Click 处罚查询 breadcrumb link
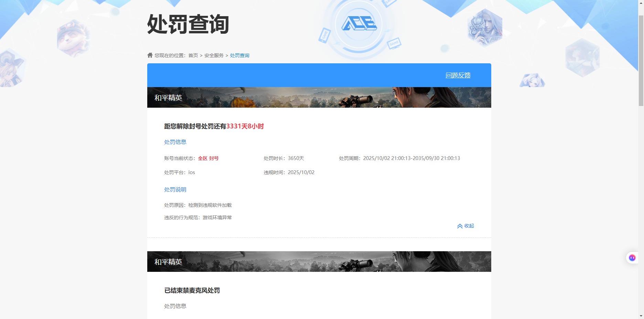The height and width of the screenshot is (319, 644). coord(240,55)
